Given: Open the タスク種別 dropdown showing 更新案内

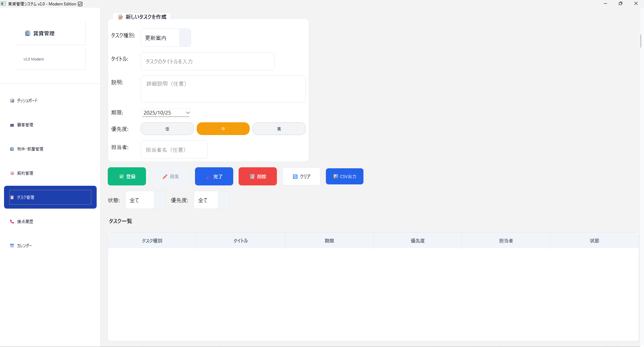Looking at the screenshot, I should pyautogui.click(x=185, y=38).
